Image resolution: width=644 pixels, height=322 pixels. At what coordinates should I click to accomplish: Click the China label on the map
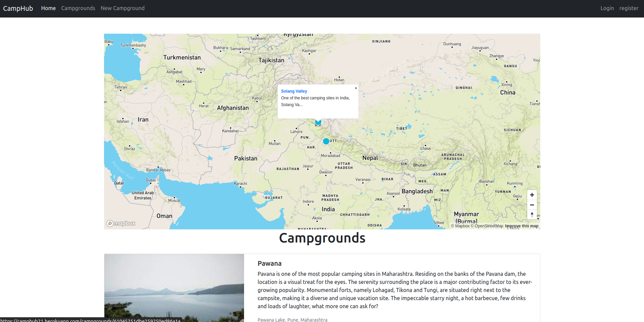pyautogui.click(x=508, y=93)
